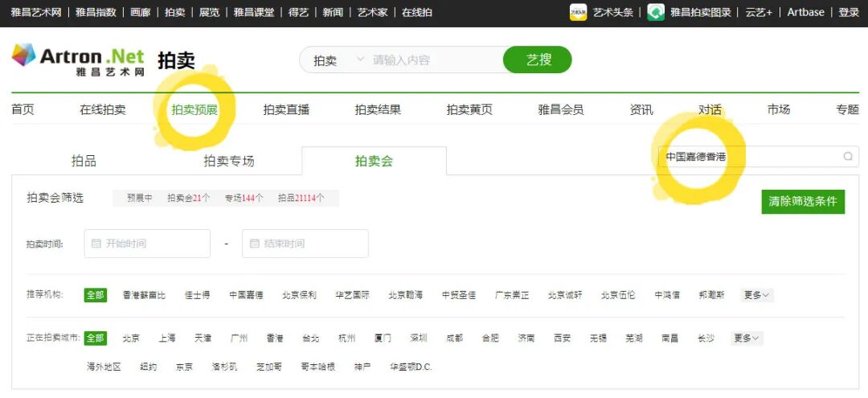
Task: Filter by institution 北京保利
Action: coord(300,295)
